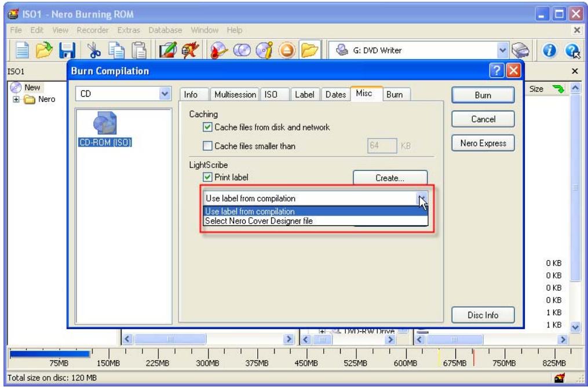The width and height of the screenshot is (588, 387).
Task: Click the Copy disc icon
Action: click(242, 50)
